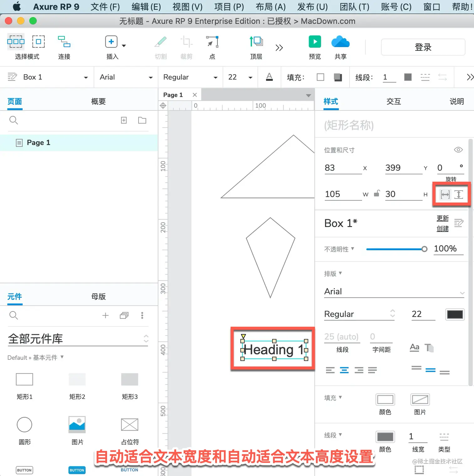Screen dimensions: 474x476
Task: Open the fill color button in Style panel
Action: coord(385,399)
